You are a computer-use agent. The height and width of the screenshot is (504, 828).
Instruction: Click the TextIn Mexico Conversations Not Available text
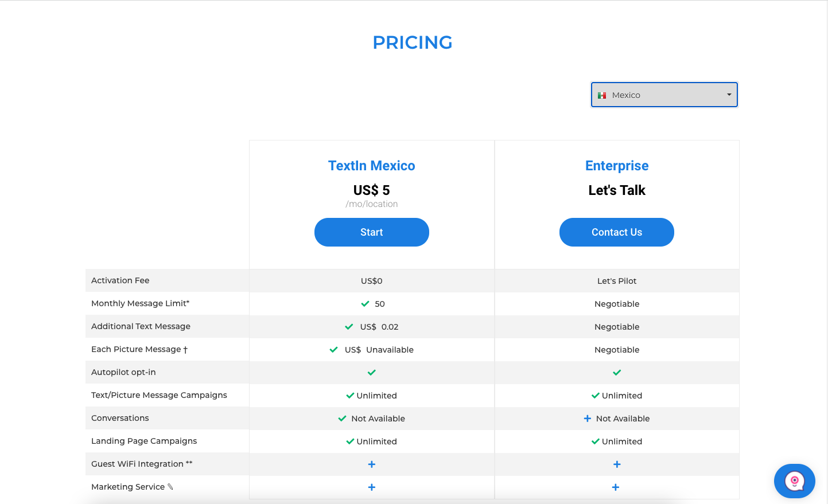point(378,419)
